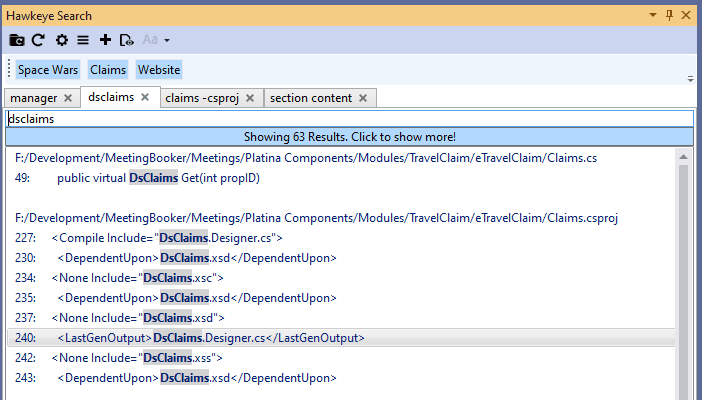Refresh the search results
Viewport: 702px width, 400px height.
tap(39, 40)
